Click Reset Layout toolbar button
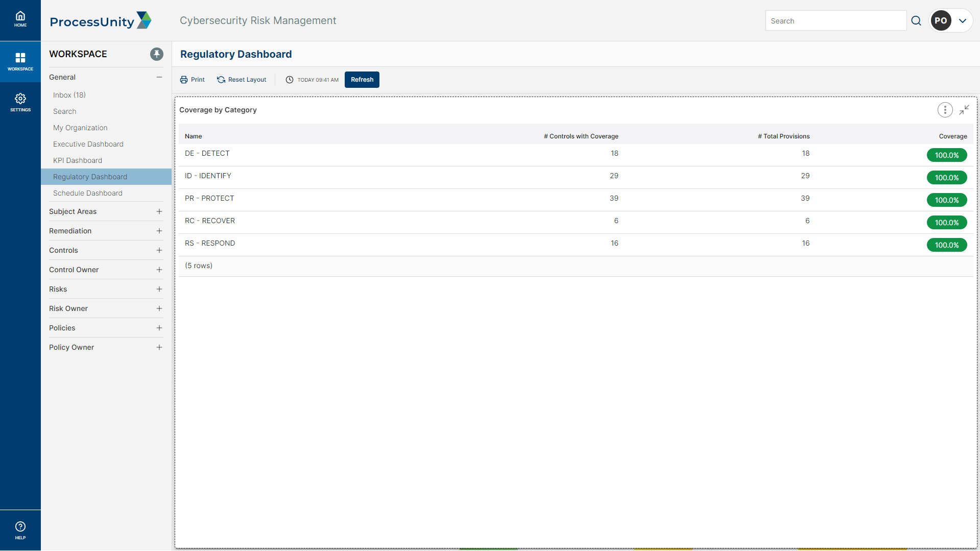The height and width of the screenshot is (551, 980). 242,80
